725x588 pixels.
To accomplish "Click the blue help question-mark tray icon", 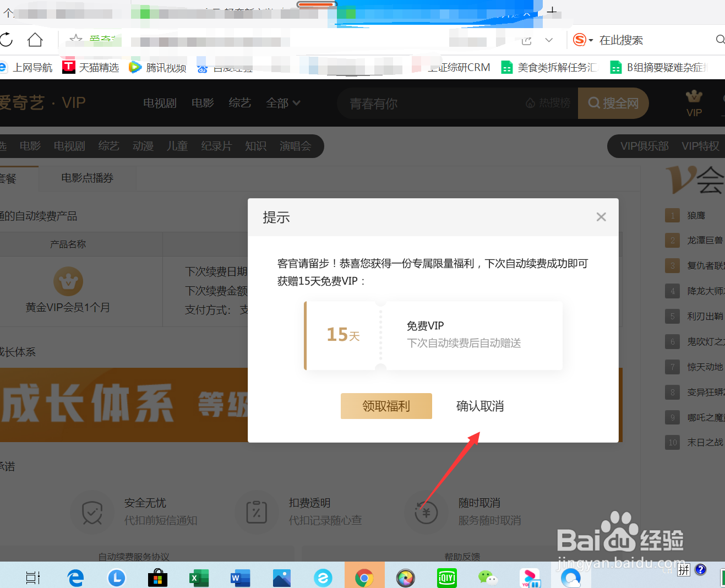I will coord(700,569).
